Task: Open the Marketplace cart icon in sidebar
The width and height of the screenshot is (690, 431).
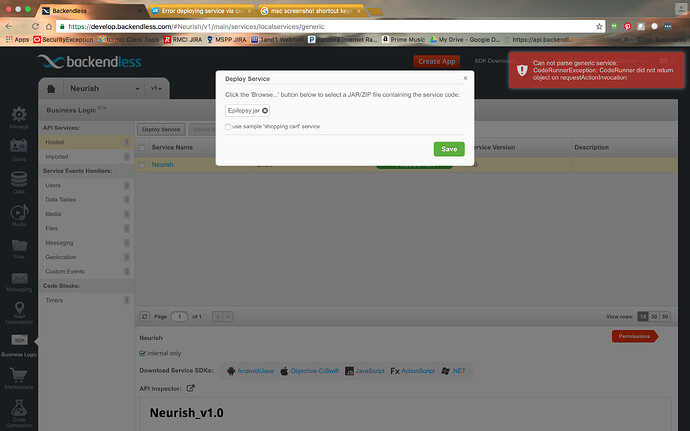Action: click(19, 375)
